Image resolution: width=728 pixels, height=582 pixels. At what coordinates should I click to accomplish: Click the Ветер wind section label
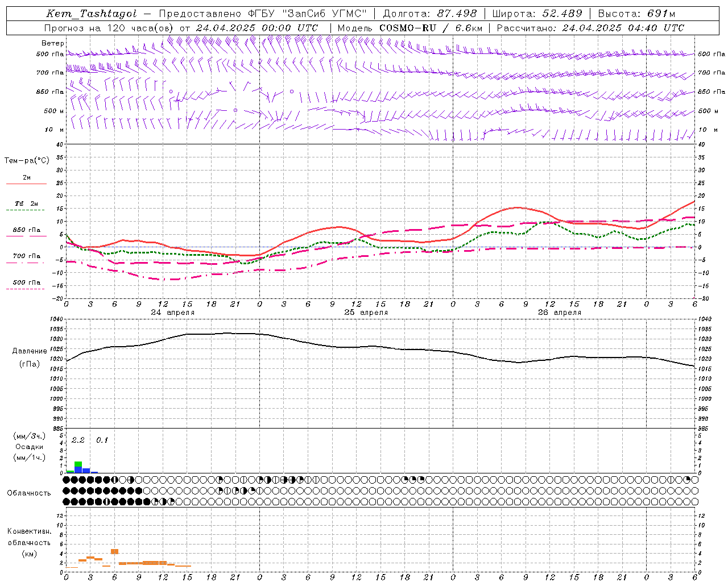pyautogui.click(x=52, y=43)
